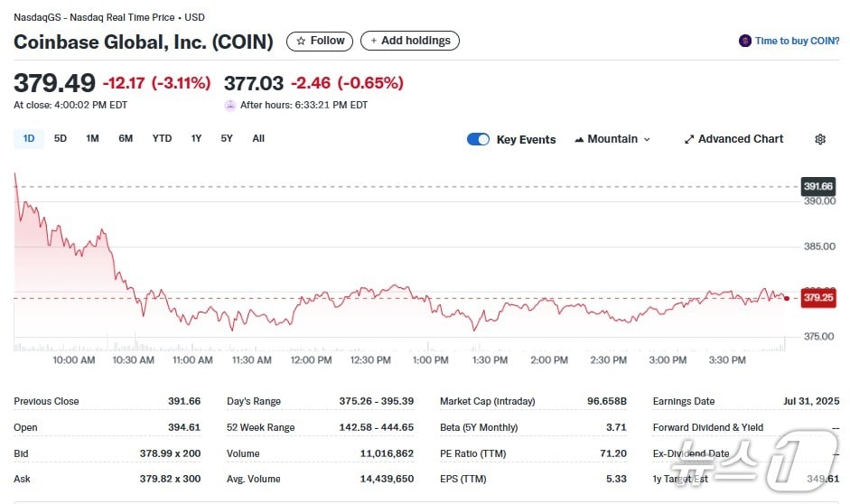Click the purple icon beside Time to buy COIN
This screenshot has width=850, height=504.
click(745, 41)
